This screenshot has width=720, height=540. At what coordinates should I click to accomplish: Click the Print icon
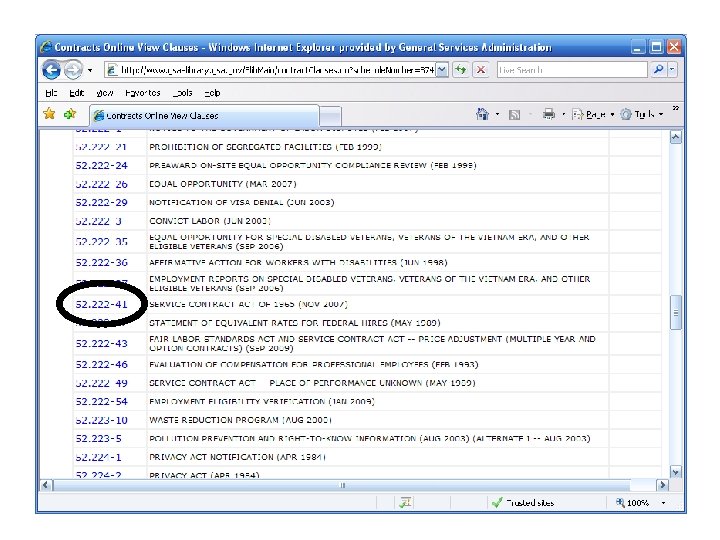[x=548, y=114]
